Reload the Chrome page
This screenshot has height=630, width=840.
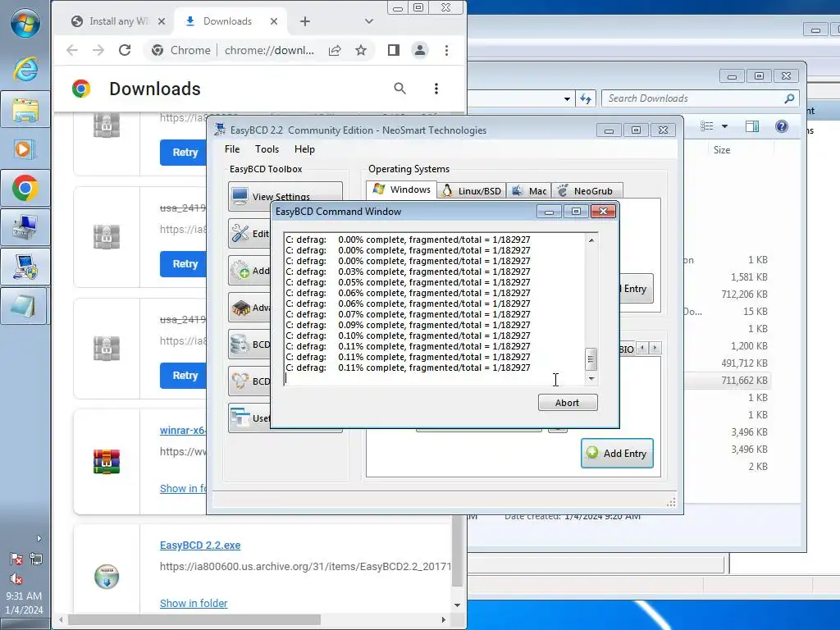pyautogui.click(x=125, y=50)
